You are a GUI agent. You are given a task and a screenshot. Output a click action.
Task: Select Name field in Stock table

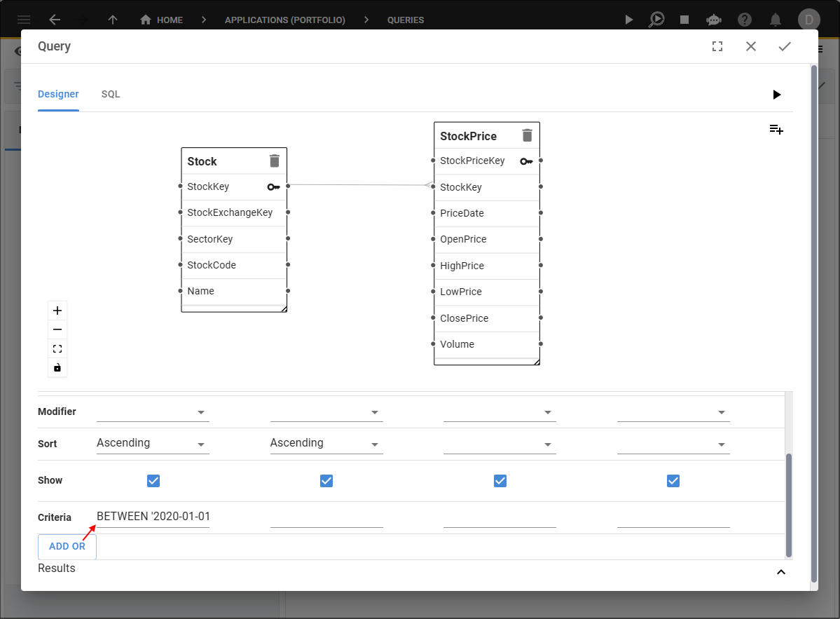[234, 291]
